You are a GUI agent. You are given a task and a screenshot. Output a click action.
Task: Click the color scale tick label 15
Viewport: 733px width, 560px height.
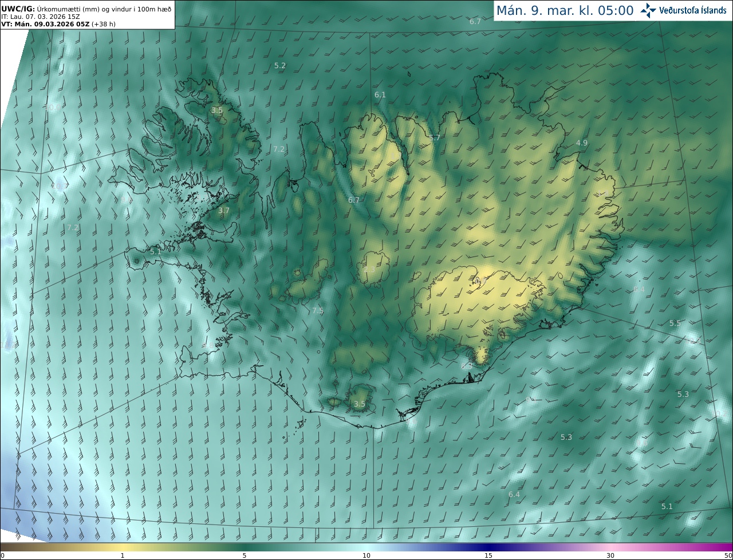(x=488, y=555)
